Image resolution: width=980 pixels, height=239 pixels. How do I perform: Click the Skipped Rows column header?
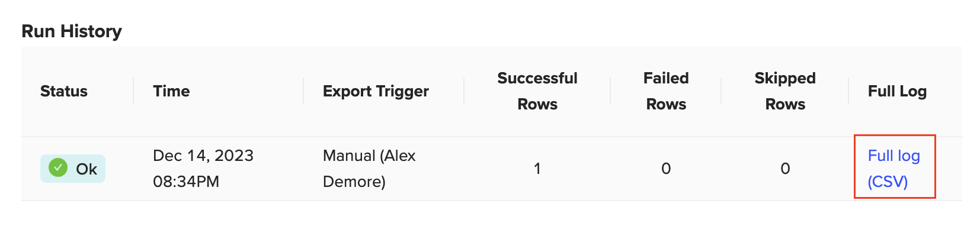785,91
